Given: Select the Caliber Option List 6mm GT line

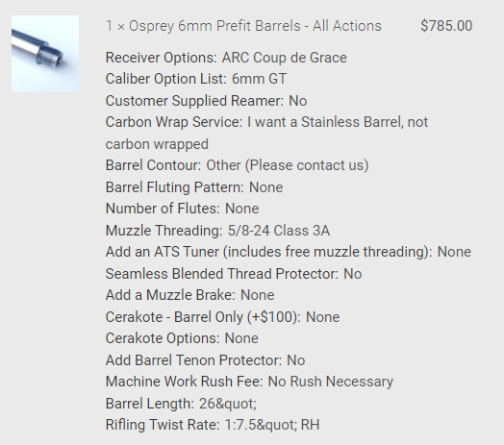Looking at the screenshot, I should (x=196, y=79).
